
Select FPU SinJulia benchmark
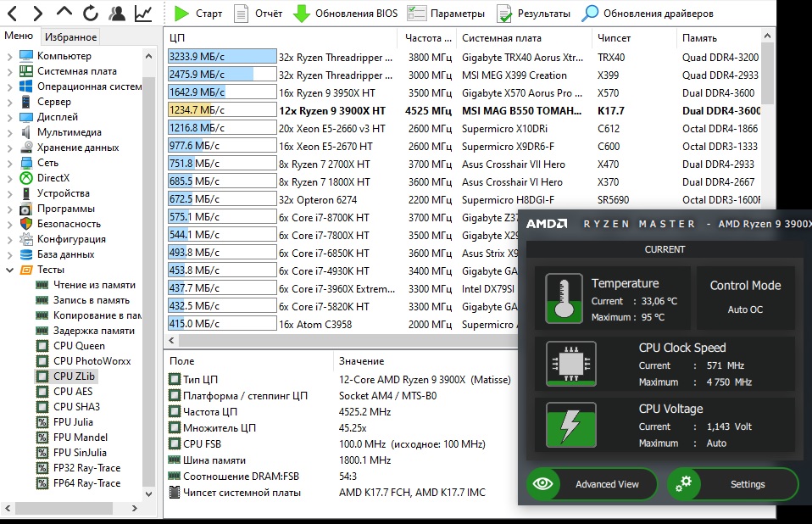tap(80, 453)
